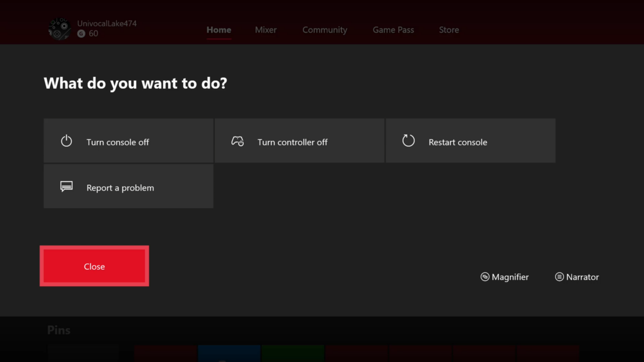This screenshot has width=644, height=362.
Task: Click the Turn console off label
Action: click(118, 142)
